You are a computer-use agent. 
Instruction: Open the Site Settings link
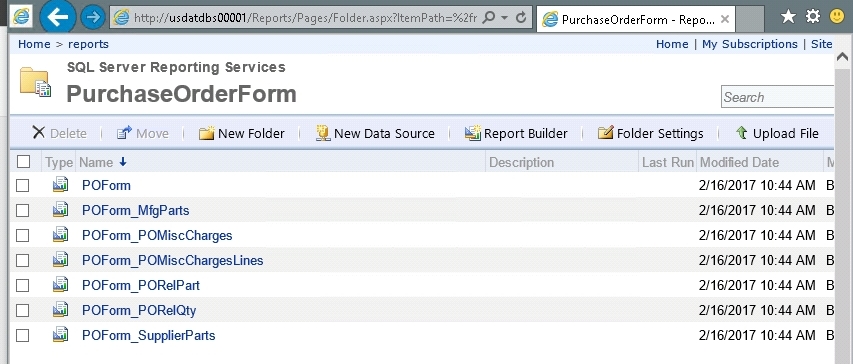[x=822, y=44]
